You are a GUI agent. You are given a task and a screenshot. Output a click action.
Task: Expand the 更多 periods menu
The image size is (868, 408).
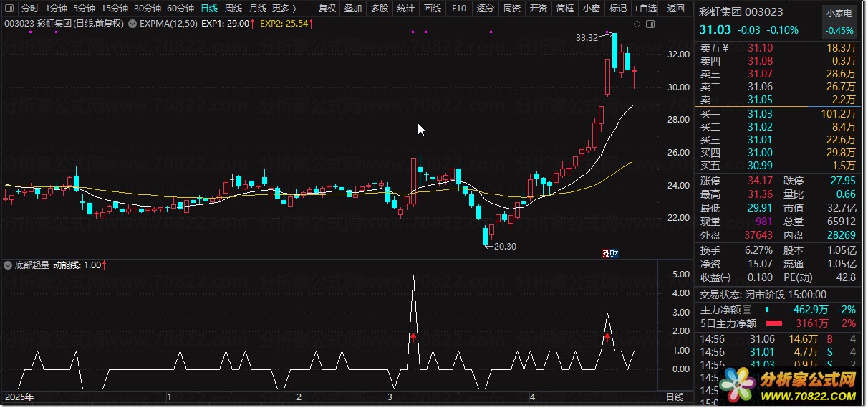(x=284, y=9)
